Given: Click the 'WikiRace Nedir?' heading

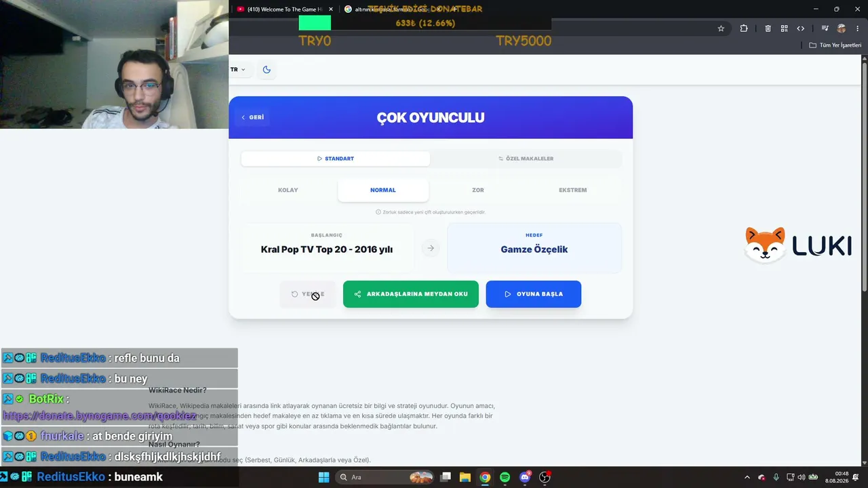Looking at the screenshot, I should 178,390.
